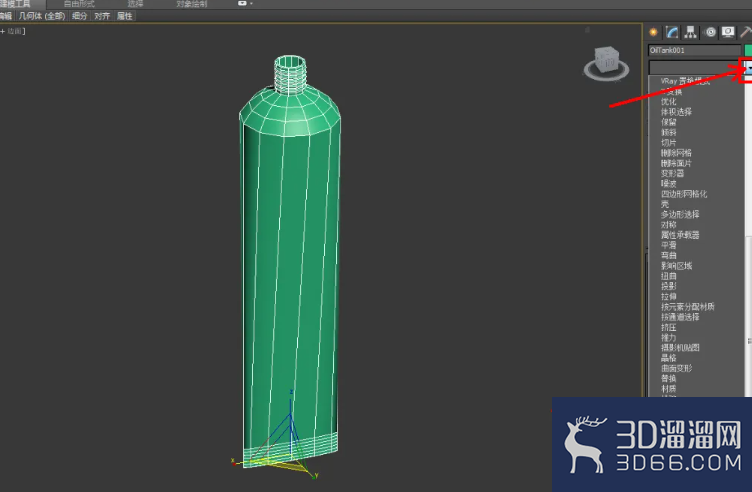Choose 曲面变形 modifier from list
The image size is (752, 492).
pos(676,368)
